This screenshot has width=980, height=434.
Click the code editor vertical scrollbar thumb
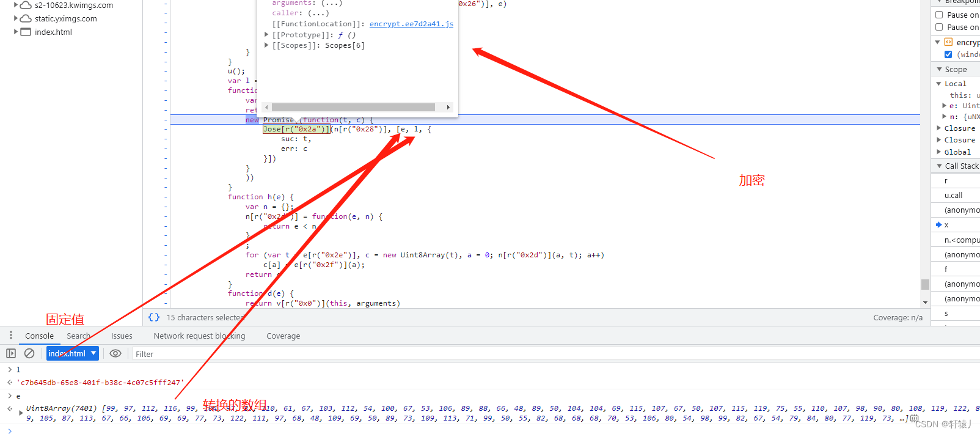click(925, 284)
